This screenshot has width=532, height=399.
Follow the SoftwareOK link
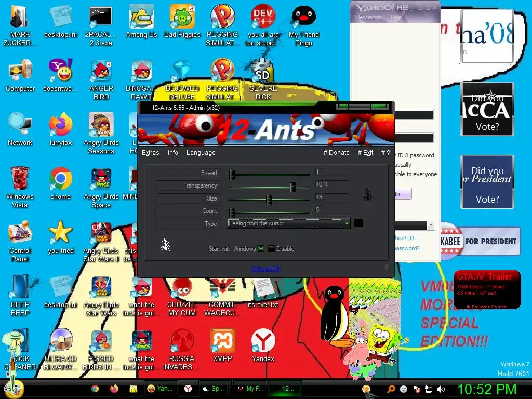click(x=265, y=269)
